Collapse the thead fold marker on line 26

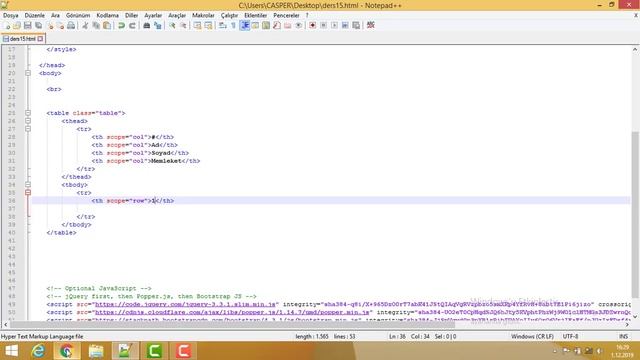point(28,121)
